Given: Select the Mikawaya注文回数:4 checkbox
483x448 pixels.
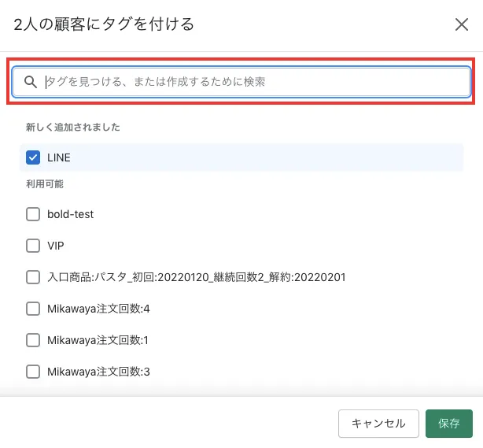Looking at the screenshot, I should coord(33,309).
